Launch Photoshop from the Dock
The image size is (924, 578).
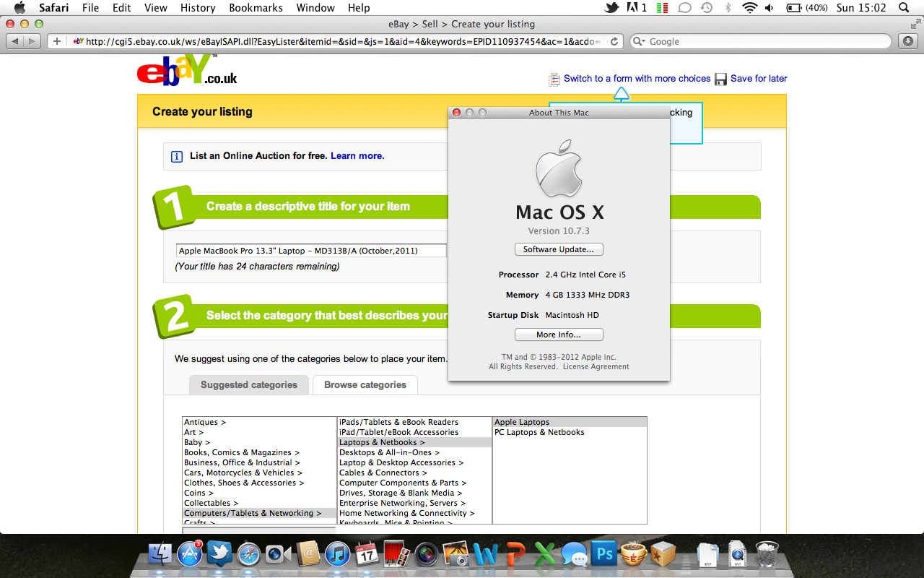[x=603, y=554]
